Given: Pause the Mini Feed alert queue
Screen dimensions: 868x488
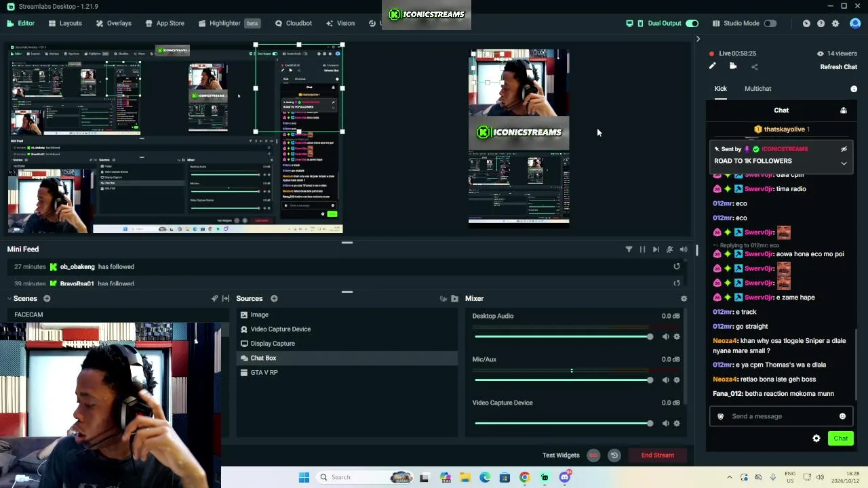Looking at the screenshot, I should click(x=642, y=249).
